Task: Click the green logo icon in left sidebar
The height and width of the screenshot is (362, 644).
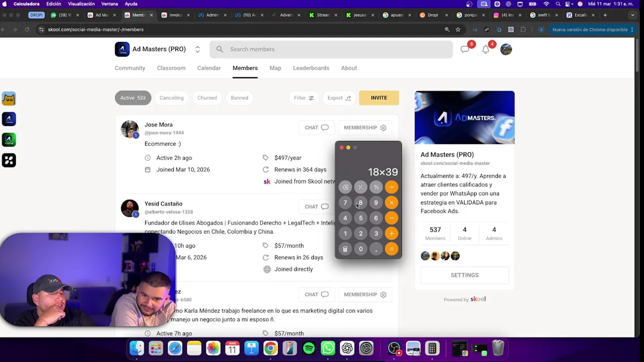Action: point(9,139)
